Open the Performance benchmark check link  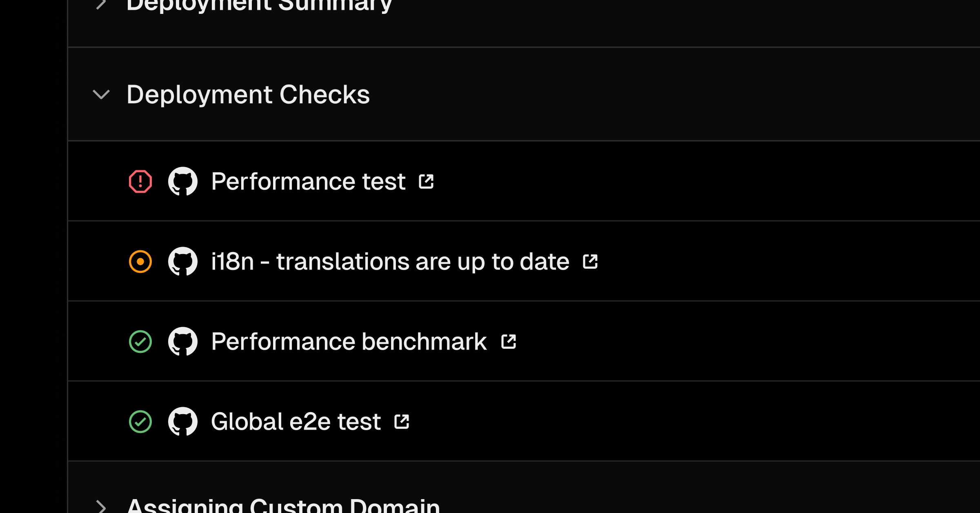(349, 341)
